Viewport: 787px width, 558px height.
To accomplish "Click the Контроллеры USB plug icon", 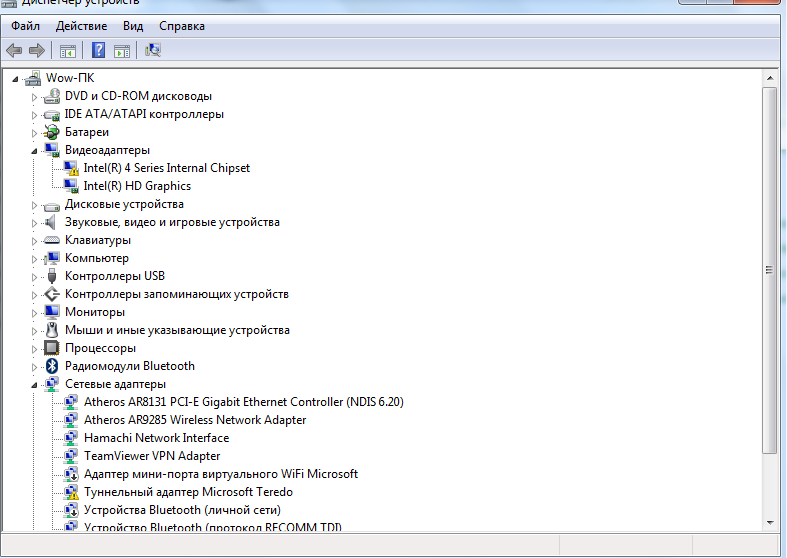I will pyautogui.click(x=52, y=276).
